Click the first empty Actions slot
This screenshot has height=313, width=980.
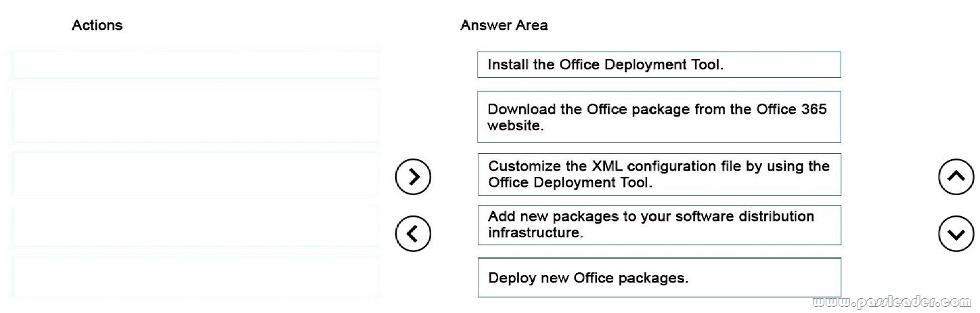(x=195, y=65)
